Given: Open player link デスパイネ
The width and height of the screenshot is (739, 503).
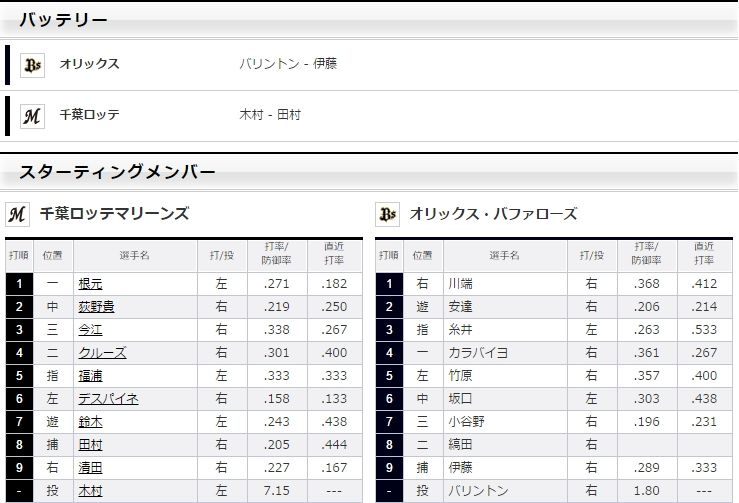Looking at the screenshot, I should click(x=108, y=399).
